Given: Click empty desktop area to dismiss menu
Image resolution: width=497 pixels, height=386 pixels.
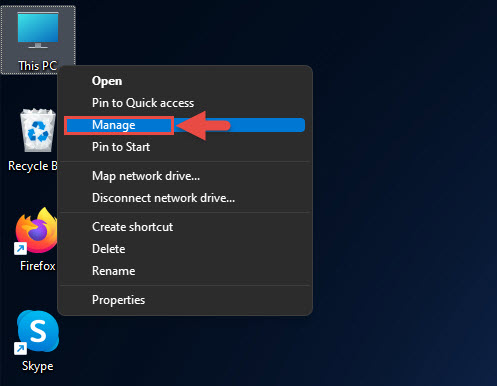Looking at the screenshot, I should [x=400, y=200].
